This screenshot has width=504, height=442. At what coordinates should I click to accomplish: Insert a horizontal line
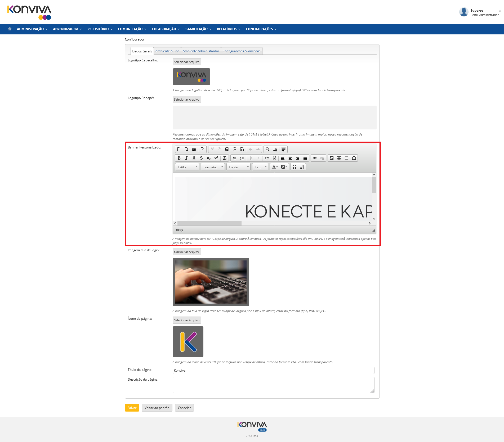tap(346, 158)
